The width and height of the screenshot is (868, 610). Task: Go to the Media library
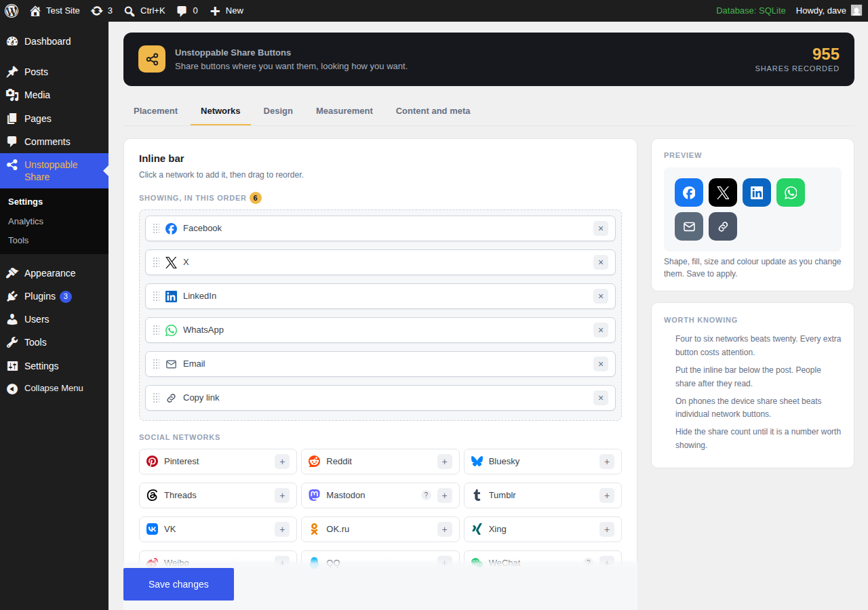click(x=54, y=95)
